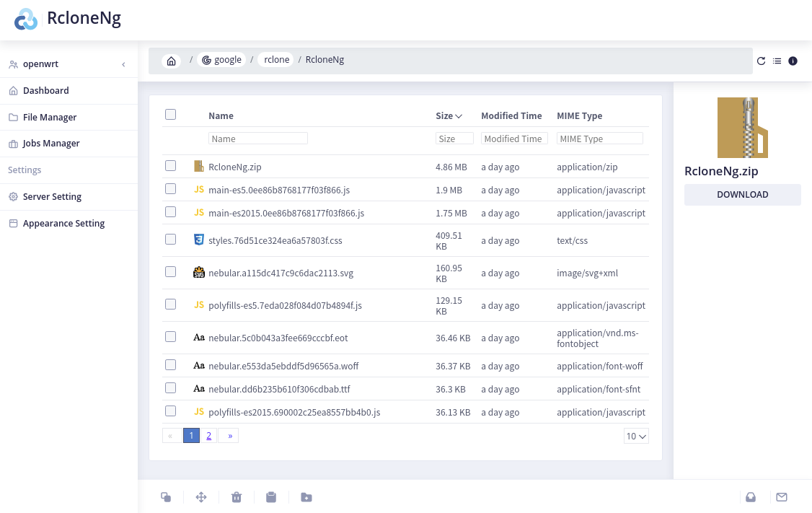Navigate to rclone breadcrumb
Image resolution: width=812 pixels, height=513 pixels.
point(276,60)
